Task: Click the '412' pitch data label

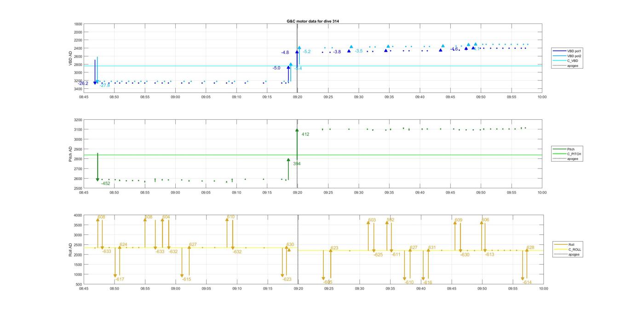Action: [305, 134]
